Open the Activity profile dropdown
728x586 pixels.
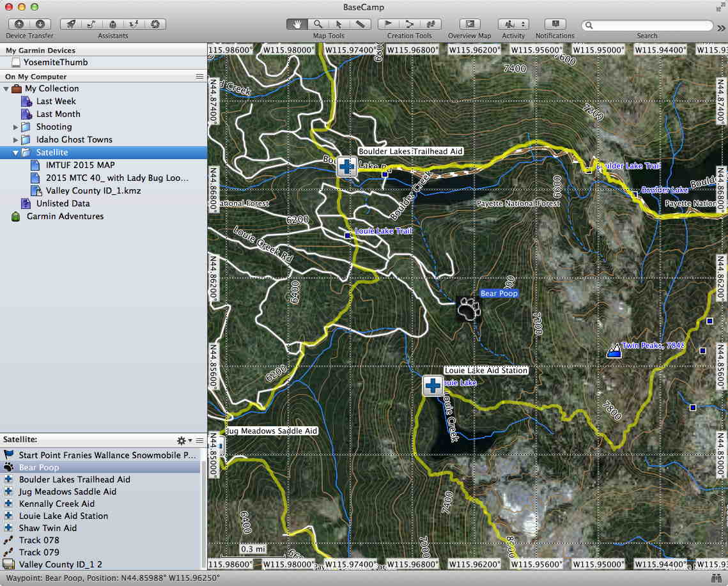513,24
